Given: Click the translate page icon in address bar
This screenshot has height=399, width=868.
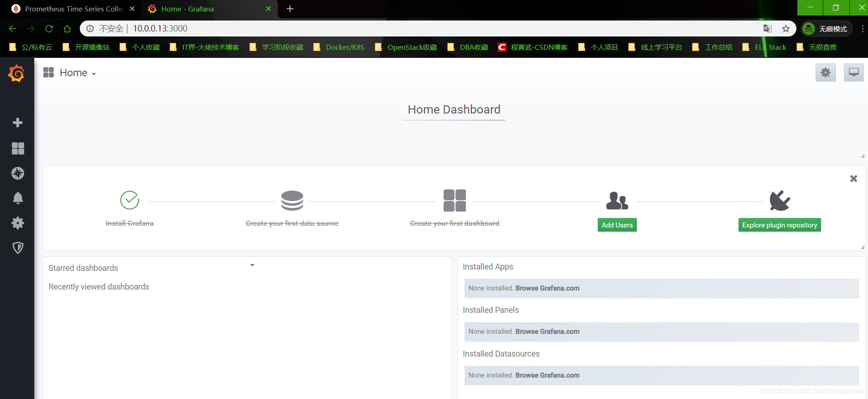Looking at the screenshot, I should pos(768,29).
